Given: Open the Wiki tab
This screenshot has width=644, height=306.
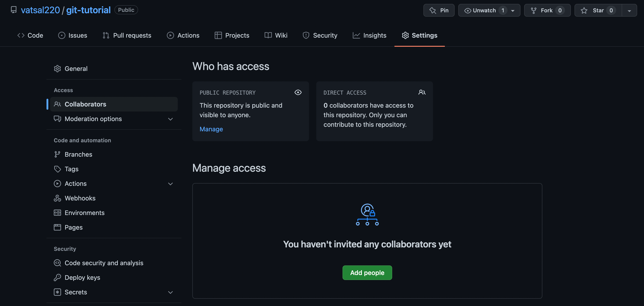Looking at the screenshot, I should [276, 35].
